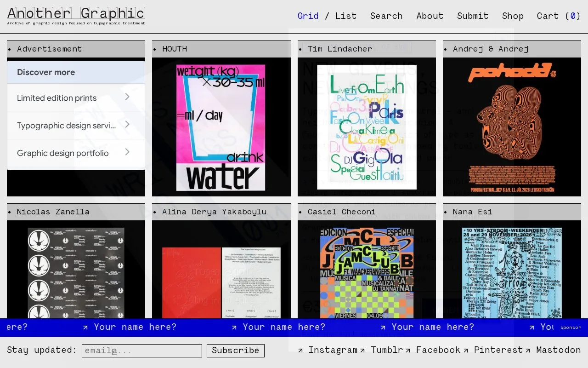Open Nana Esi Stroom poster
Image resolution: width=588 pixels, height=368 pixels.
512,273
